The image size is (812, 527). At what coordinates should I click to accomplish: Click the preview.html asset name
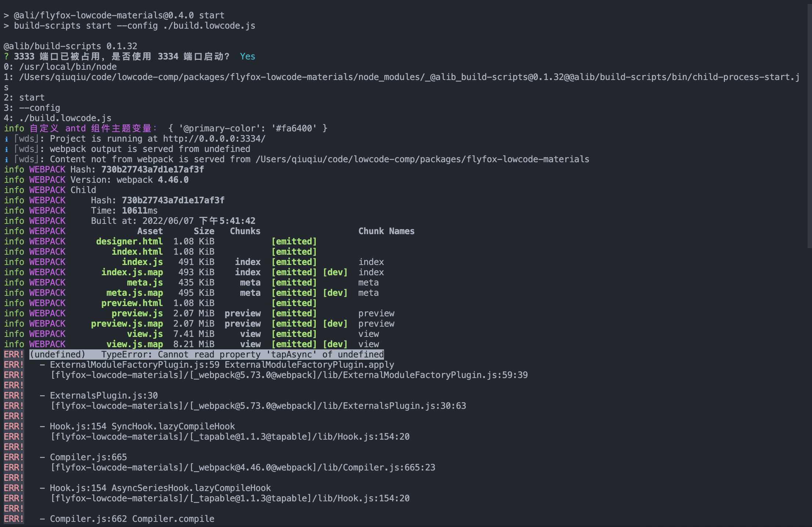point(132,303)
